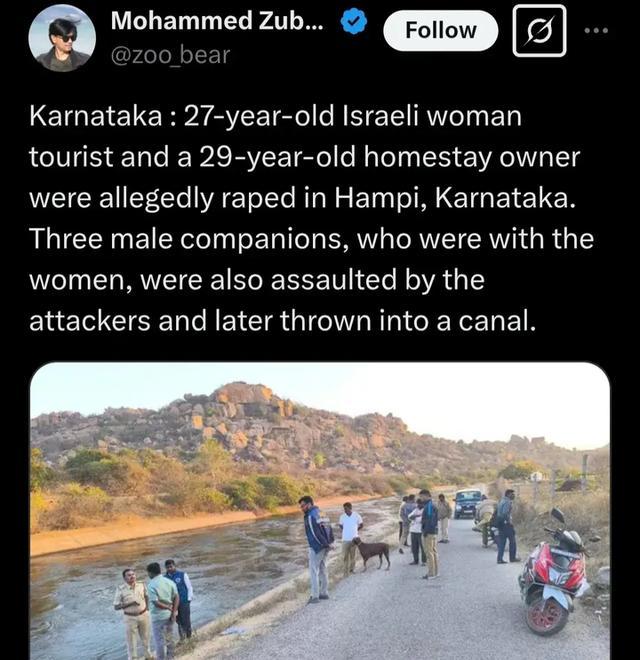Click the last line ending "into a canal."
The image size is (640, 660).
click(283, 321)
